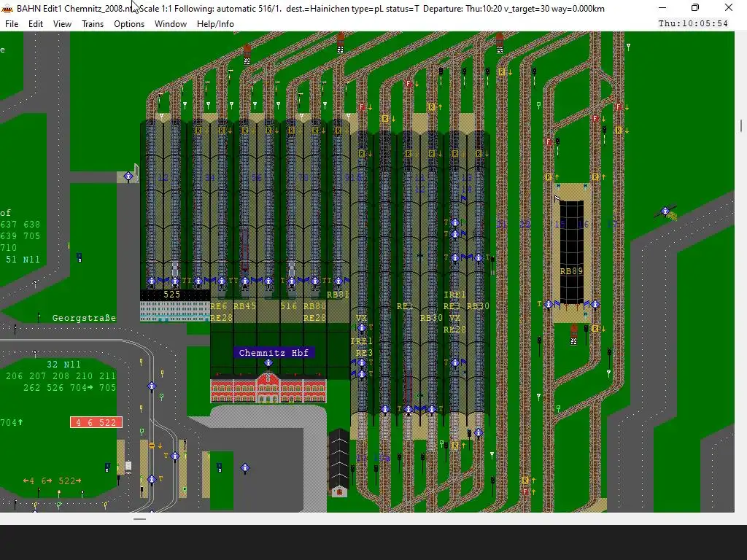Click the black shed roof south of the forecourt

(339, 457)
